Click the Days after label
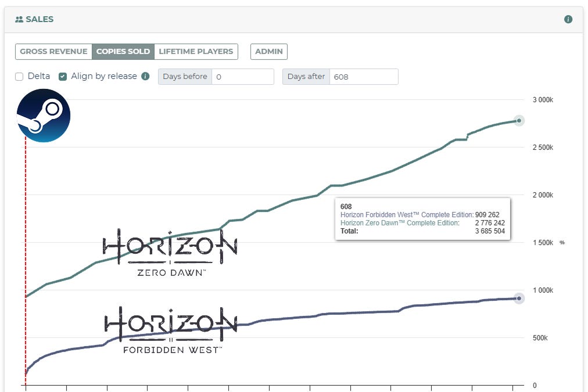 click(x=306, y=77)
